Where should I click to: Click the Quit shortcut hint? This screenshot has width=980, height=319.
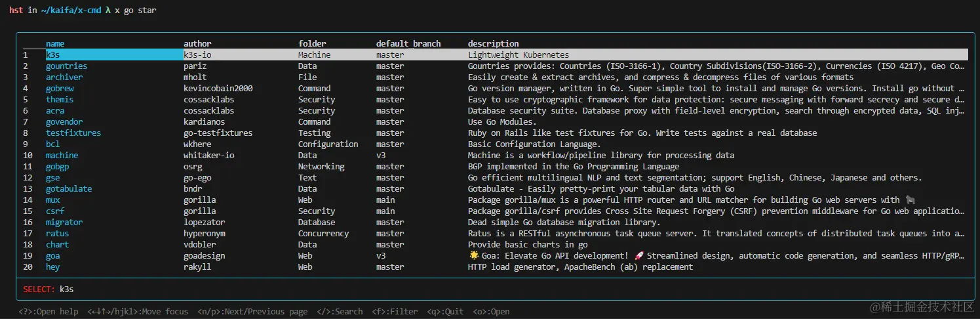pos(446,312)
